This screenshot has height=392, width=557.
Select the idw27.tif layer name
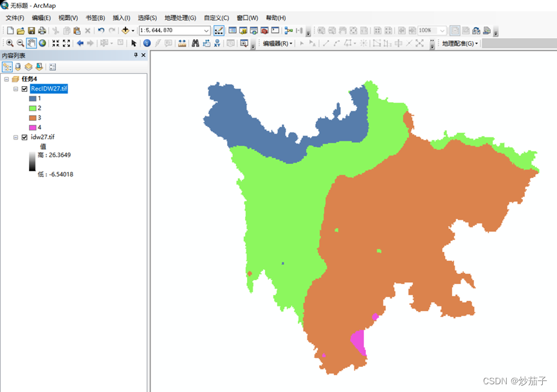coord(42,137)
